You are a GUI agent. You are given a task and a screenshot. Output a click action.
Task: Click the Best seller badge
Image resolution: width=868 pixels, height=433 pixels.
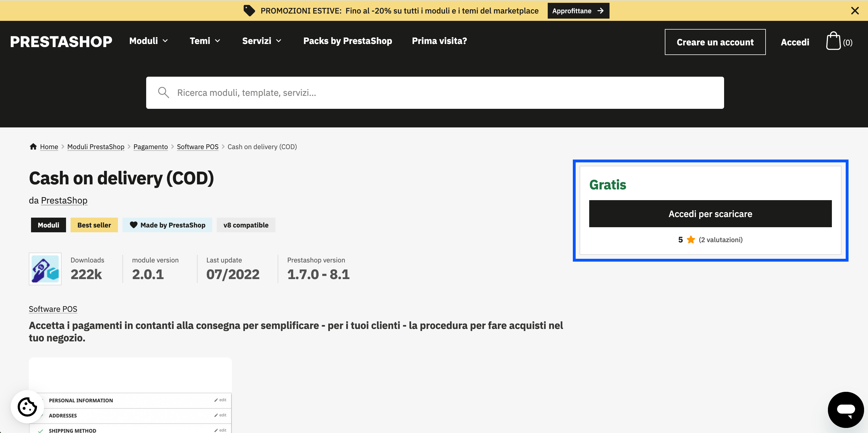[x=94, y=225]
